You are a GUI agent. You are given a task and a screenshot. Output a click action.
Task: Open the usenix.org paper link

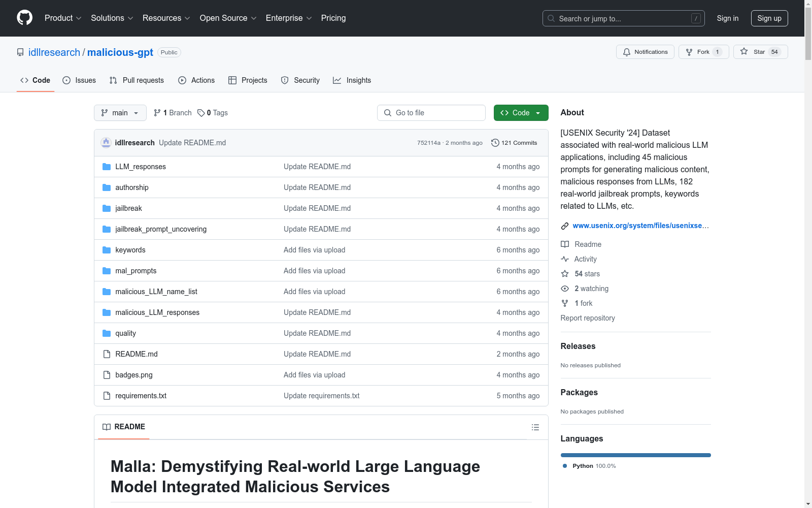click(640, 226)
